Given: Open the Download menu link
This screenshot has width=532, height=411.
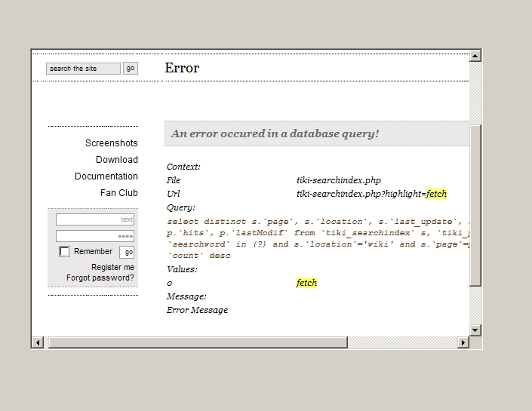Looking at the screenshot, I should tap(116, 160).
